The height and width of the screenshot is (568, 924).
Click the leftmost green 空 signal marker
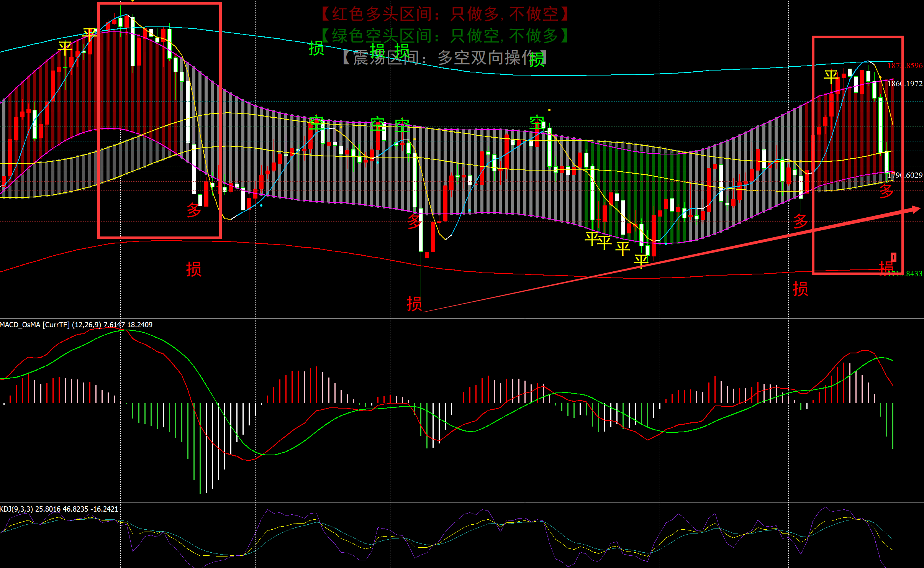click(316, 123)
